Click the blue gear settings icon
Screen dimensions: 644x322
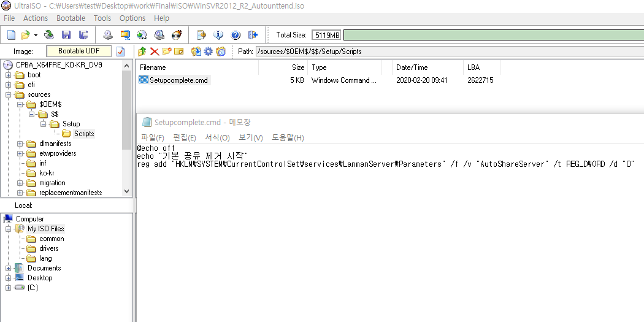coord(209,52)
